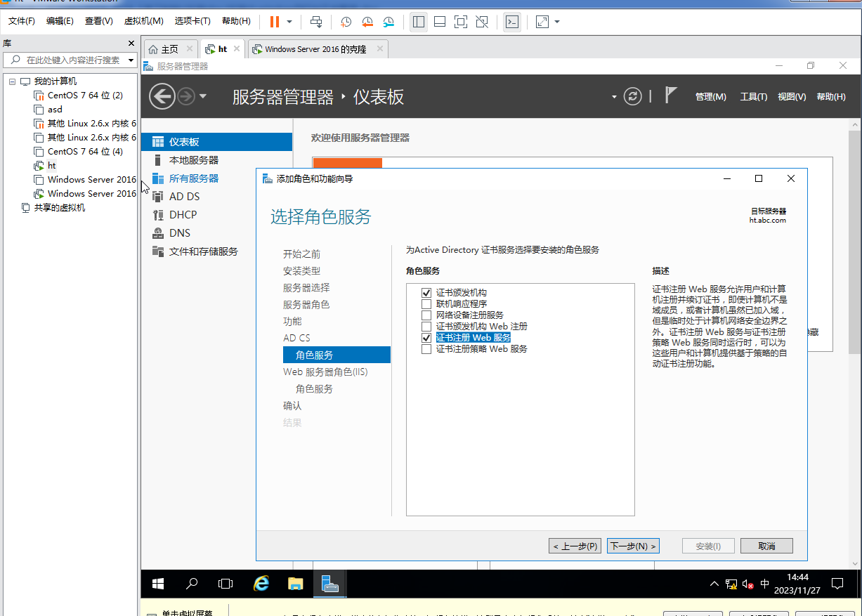Toggle the library sidebar view icon
Image resolution: width=862 pixels, height=616 pixels.
419,22
